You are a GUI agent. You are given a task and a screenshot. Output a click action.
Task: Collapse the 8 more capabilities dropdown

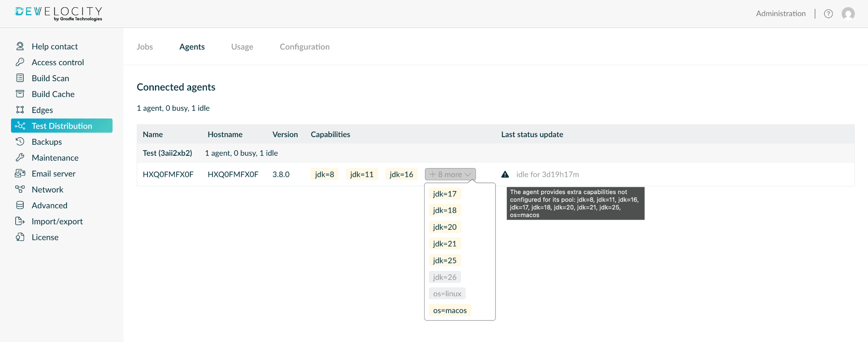(x=451, y=174)
